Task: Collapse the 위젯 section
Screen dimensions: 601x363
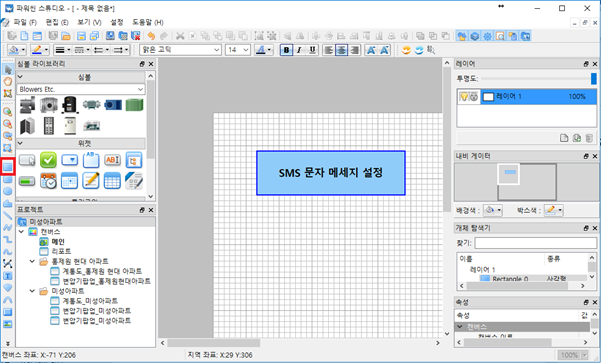Action: point(20,143)
